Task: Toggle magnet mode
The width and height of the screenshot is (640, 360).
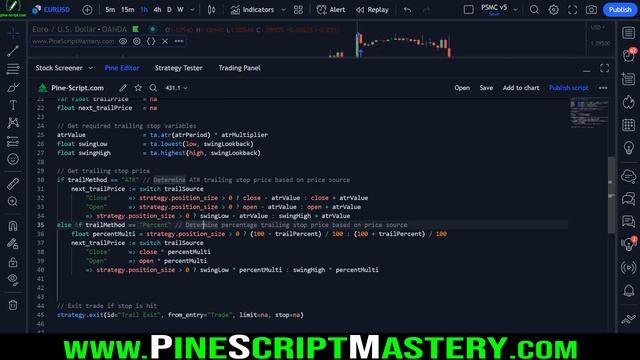Action: tap(13, 226)
